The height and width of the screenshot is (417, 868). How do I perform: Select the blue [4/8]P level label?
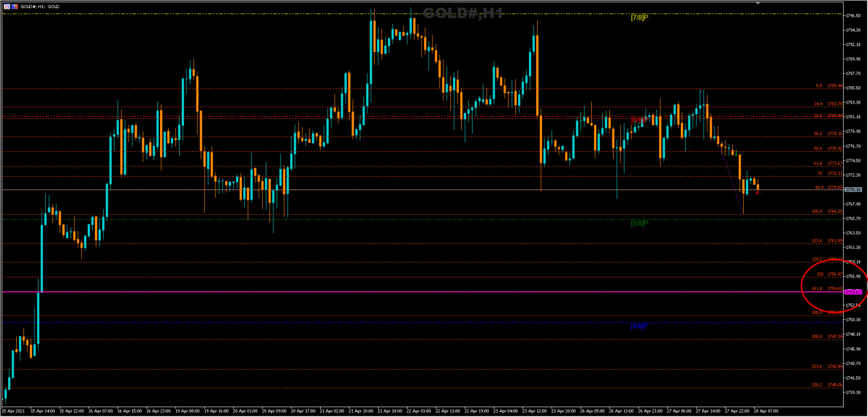[x=639, y=326]
